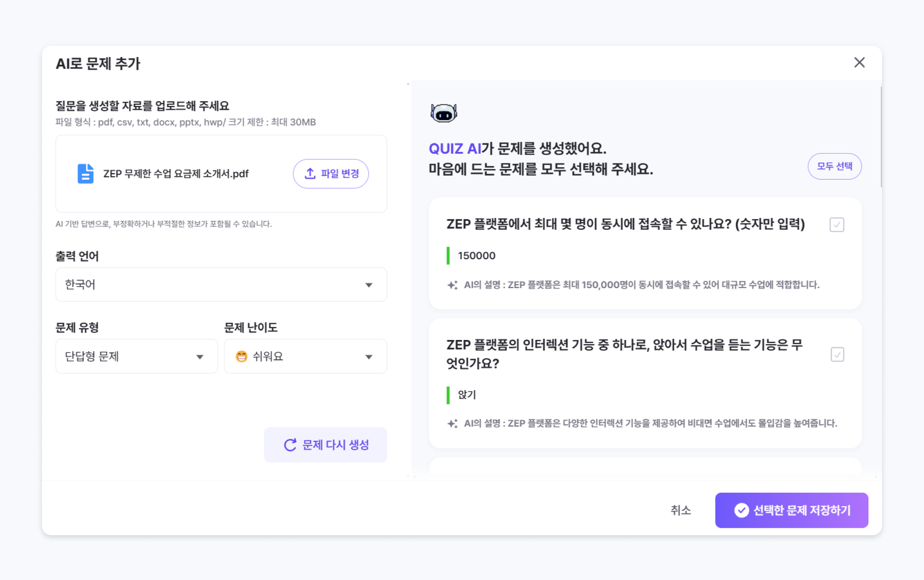Click the smiley emoji in difficulty field
924x580 pixels.
[241, 357]
